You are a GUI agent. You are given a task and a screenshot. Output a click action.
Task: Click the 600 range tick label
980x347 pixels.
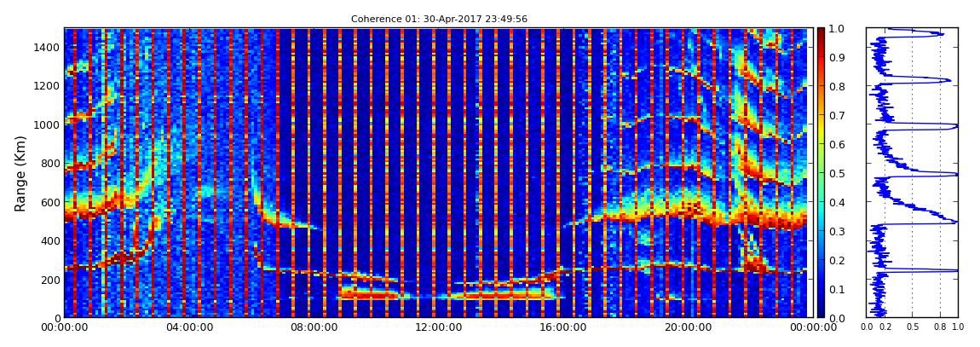[49, 202]
